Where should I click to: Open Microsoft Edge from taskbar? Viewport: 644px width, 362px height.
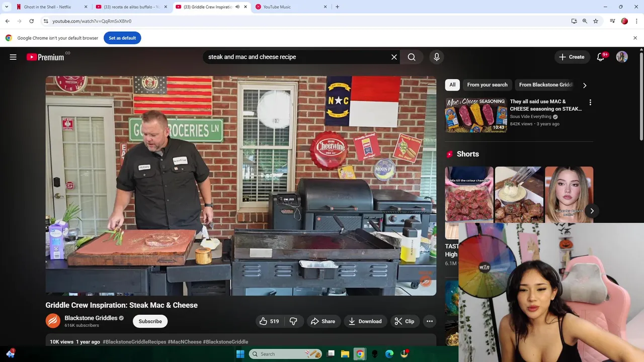coord(389,354)
